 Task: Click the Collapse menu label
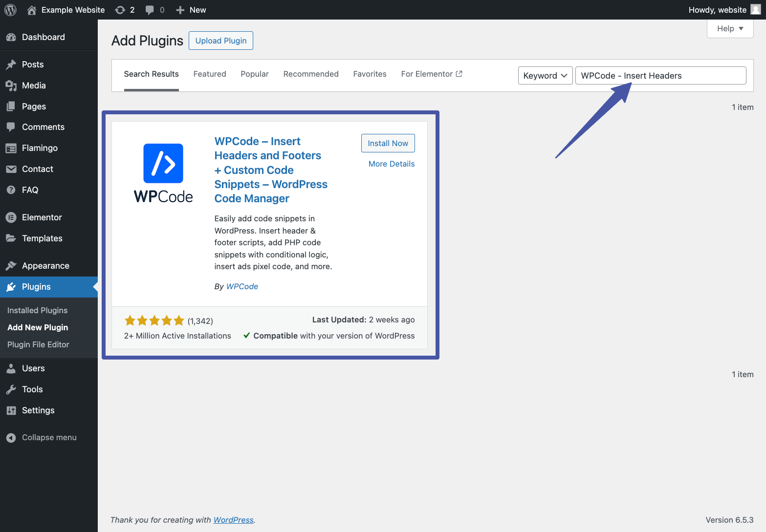point(49,438)
